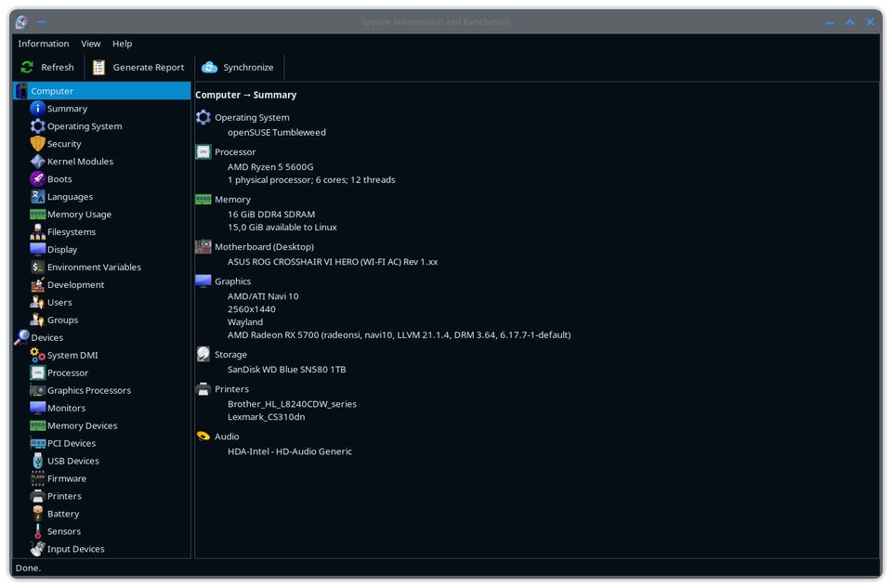Open the Graphics Processors card icon
This screenshot has width=892, height=588.
pos(37,390)
